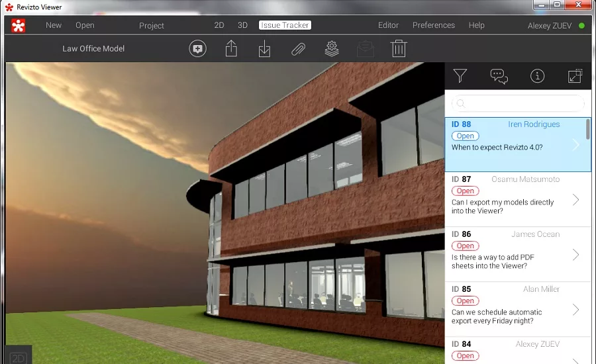Select the Issue Tracker tab
This screenshot has width=596, height=364.
(285, 25)
